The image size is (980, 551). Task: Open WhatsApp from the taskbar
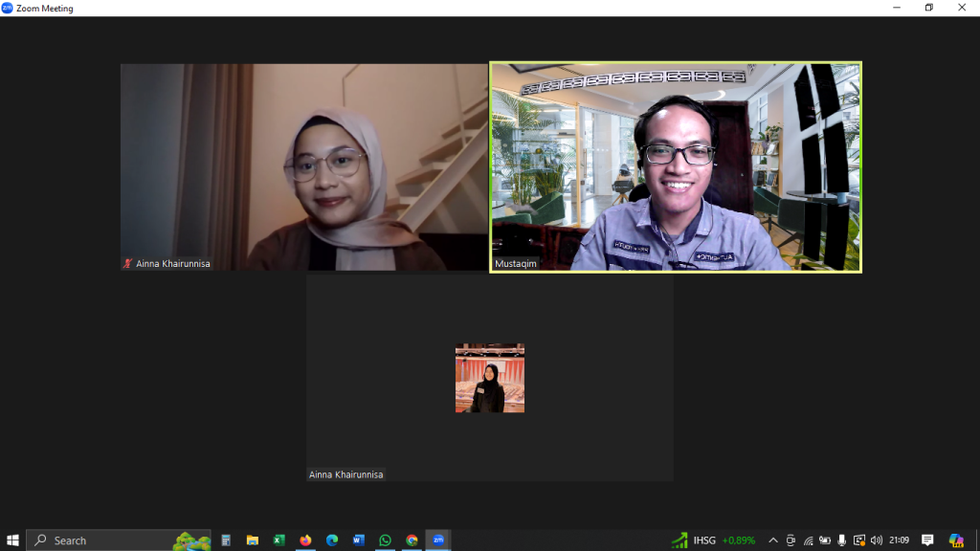(385, 540)
